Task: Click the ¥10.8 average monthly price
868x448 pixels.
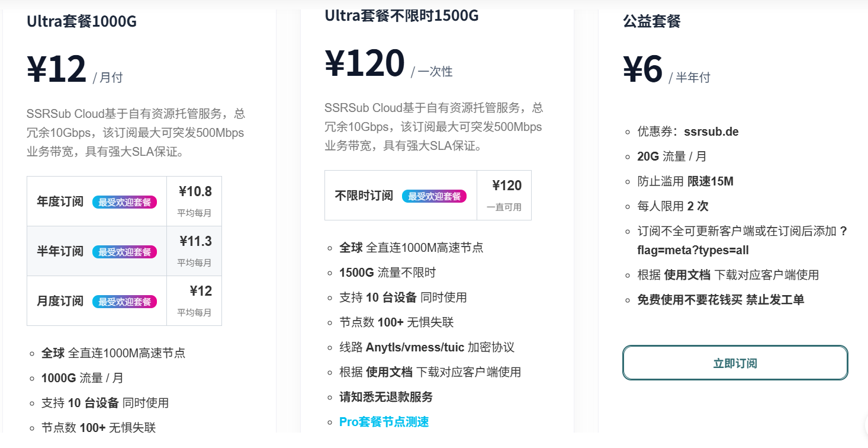Action: coord(195,191)
